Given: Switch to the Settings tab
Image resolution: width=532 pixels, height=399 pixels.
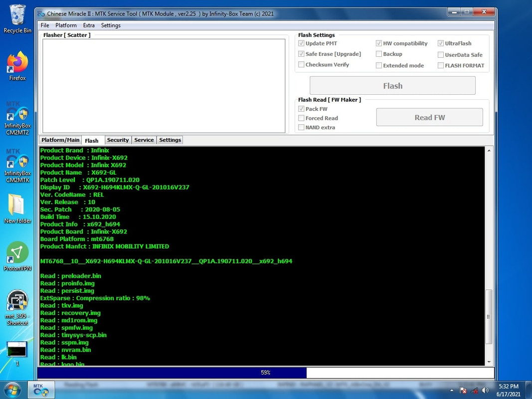Looking at the screenshot, I should click(170, 140).
